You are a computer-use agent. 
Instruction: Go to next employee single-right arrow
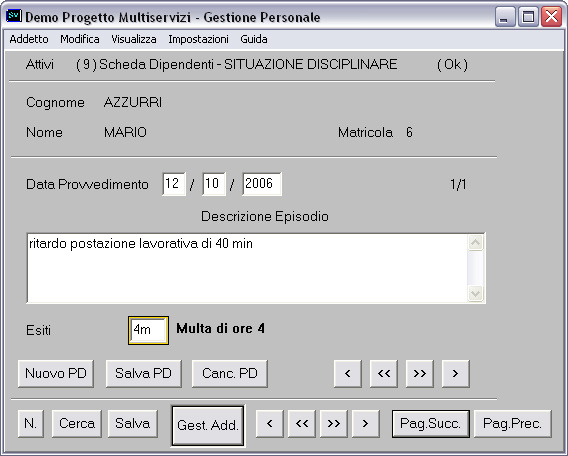coord(366,423)
